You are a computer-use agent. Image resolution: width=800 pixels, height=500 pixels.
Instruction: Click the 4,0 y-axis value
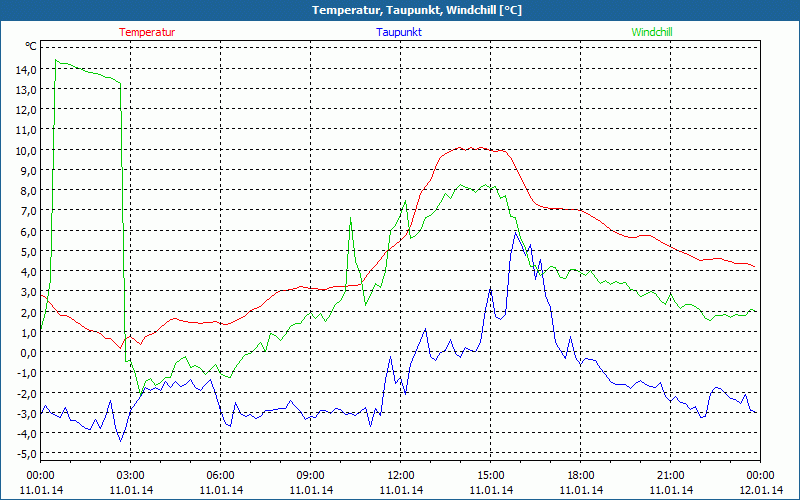29,271
